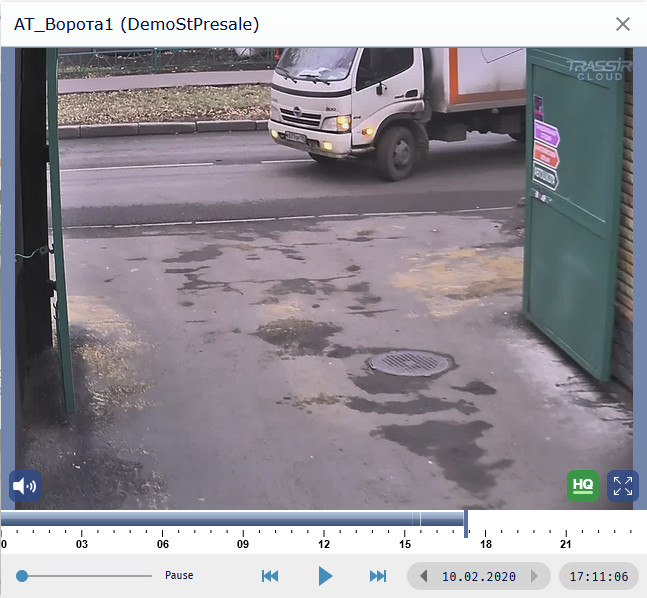Jump to the 03 hour timeline mark
The image size is (647, 598).
[82, 534]
